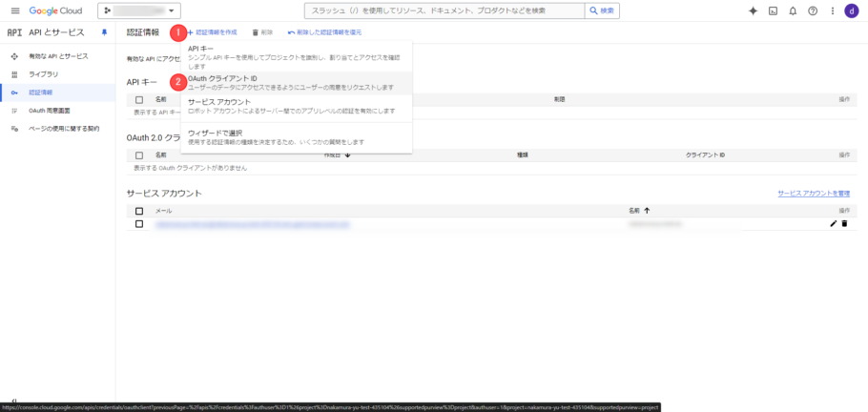The image size is (868, 412).
Task: Edit the service account with pencil icon
Action: (x=833, y=223)
